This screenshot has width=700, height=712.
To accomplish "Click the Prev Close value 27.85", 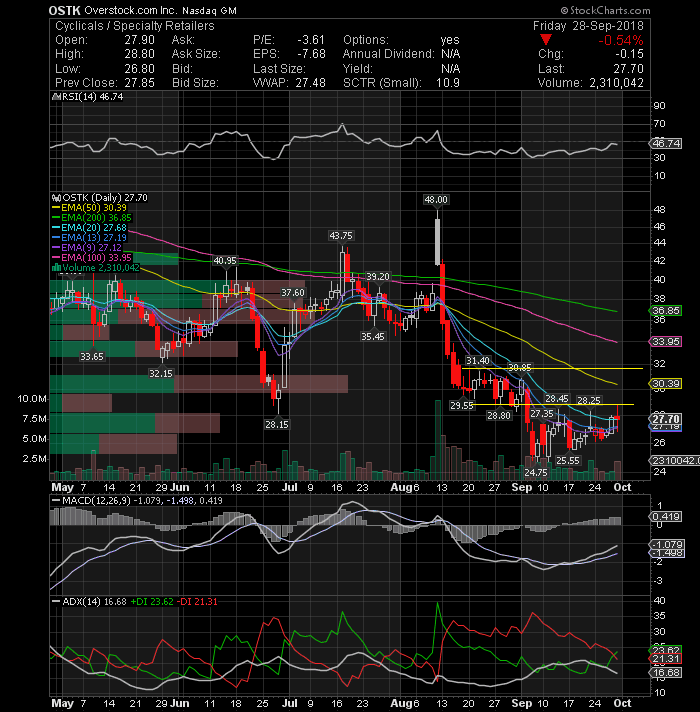I will coord(139,83).
